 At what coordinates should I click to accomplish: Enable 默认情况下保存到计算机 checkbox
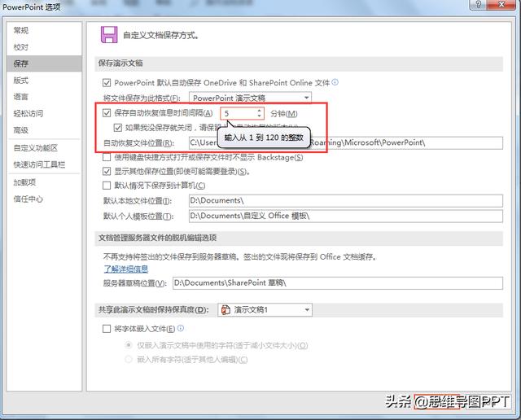(x=107, y=186)
